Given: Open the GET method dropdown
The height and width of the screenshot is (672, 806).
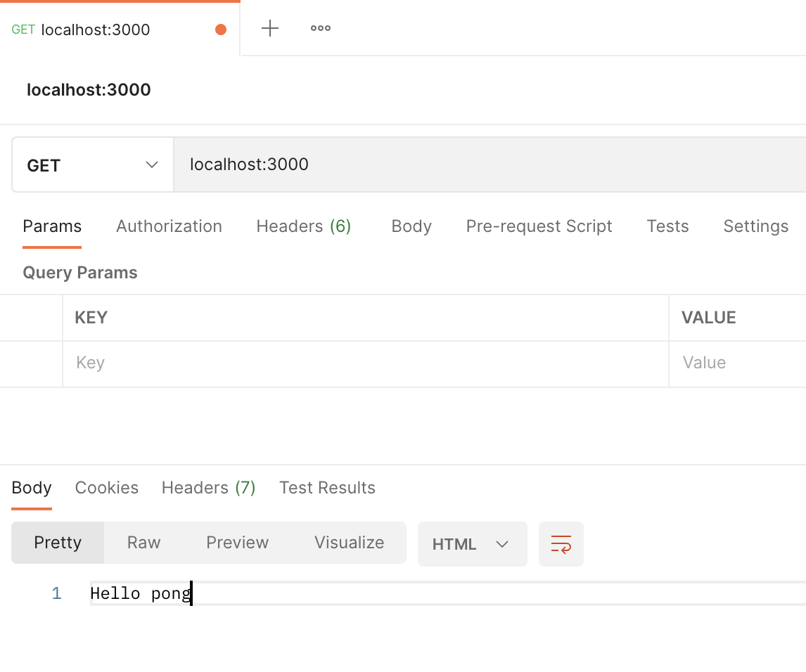Looking at the screenshot, I should tap(92, 165).
